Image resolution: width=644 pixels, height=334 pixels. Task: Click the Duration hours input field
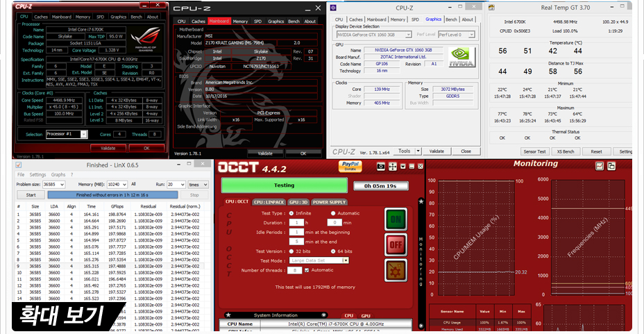click(x=296, y=223)
